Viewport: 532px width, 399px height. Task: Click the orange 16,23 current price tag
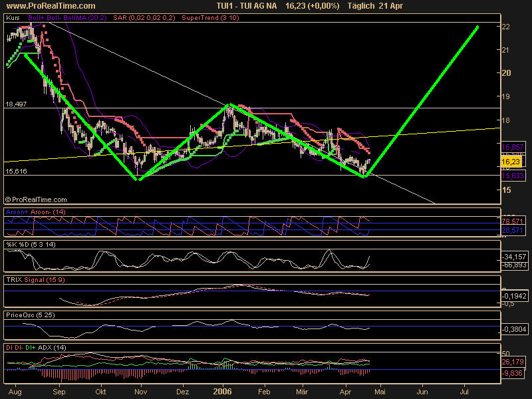pos(510,162)
